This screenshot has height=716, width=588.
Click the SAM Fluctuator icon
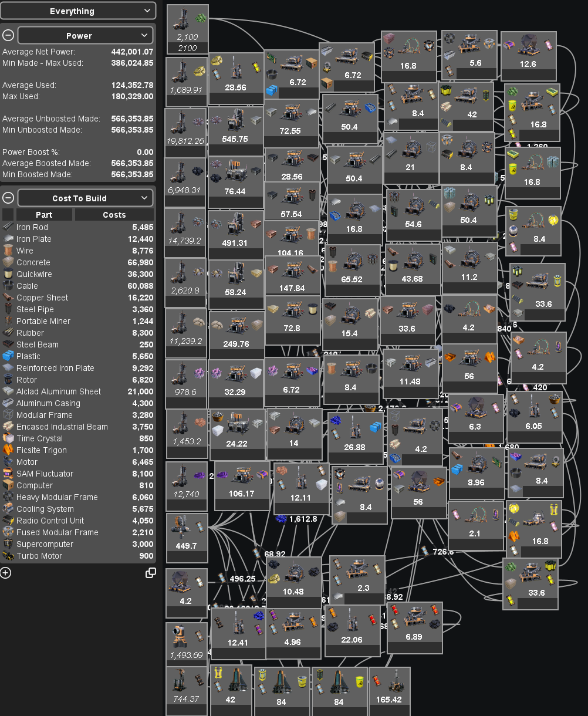pos(8,474)
